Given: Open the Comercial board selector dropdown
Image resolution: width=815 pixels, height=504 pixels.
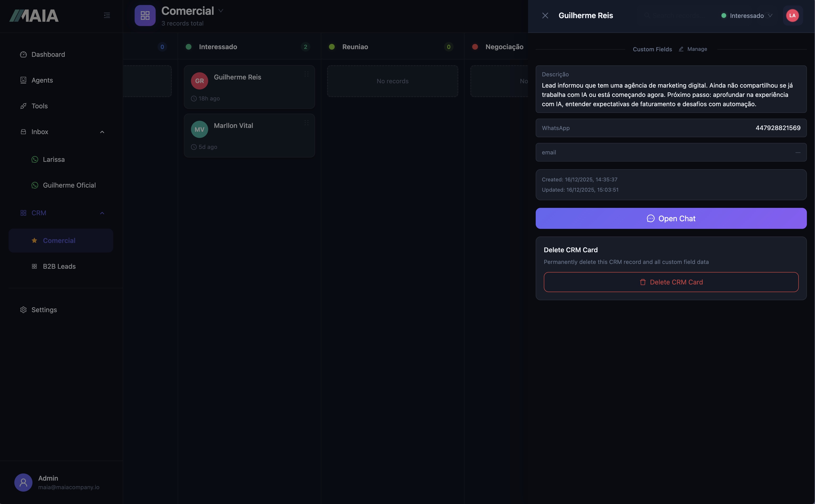Looking at the screenshot, I should click(221, 11).
